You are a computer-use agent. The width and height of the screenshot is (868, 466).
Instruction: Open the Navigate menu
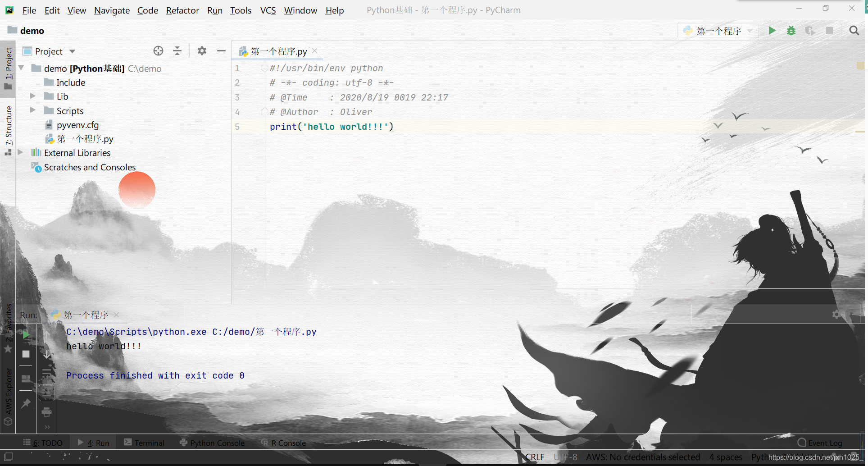click(x=112, y=10)
